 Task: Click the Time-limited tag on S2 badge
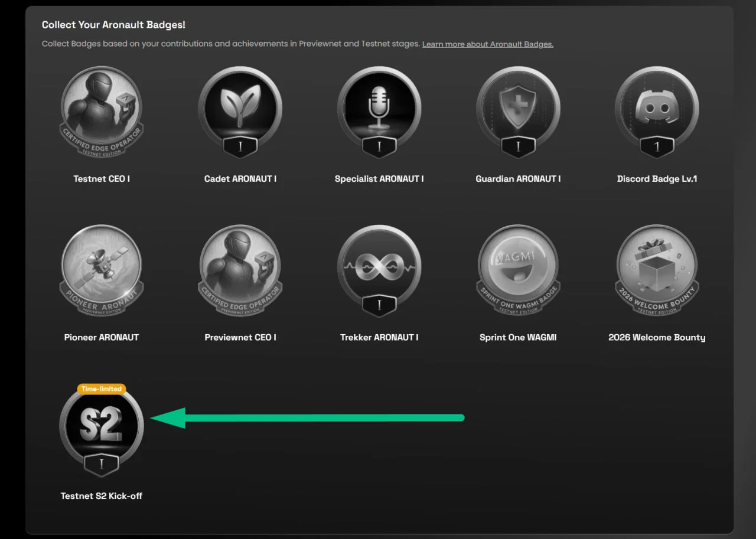point(102,388)
